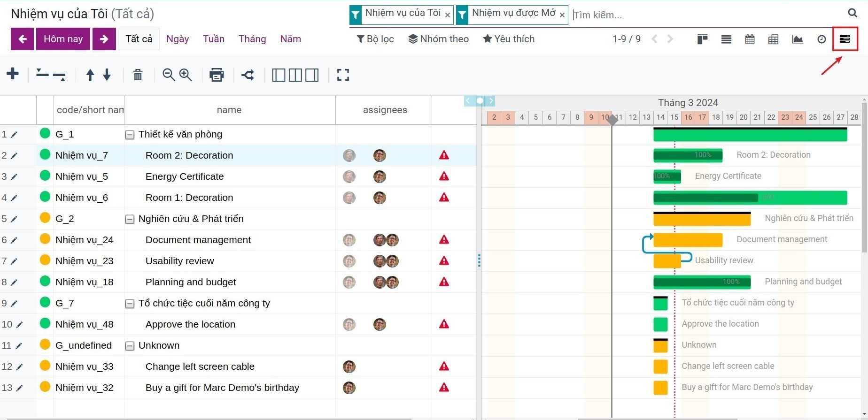Move task down with the down arrow
This screenshot has width=868, height=420.
click(x=107, y=75)
